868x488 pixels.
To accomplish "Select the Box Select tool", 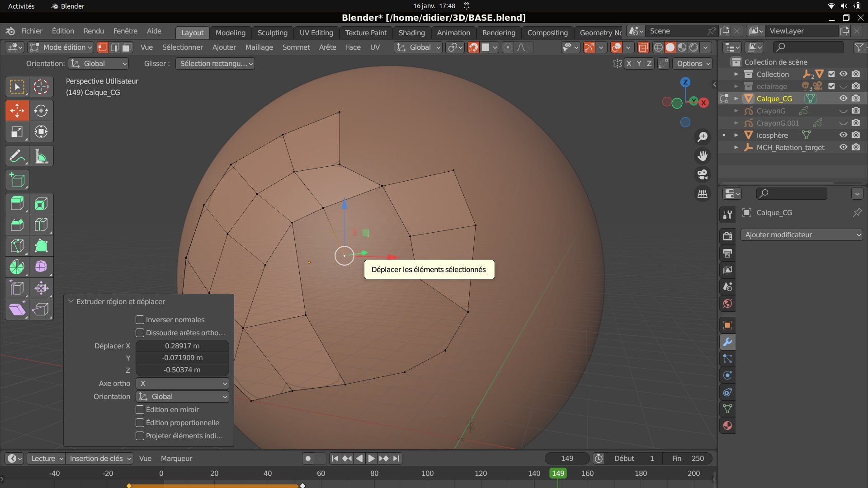I will [x=17, y=86].
